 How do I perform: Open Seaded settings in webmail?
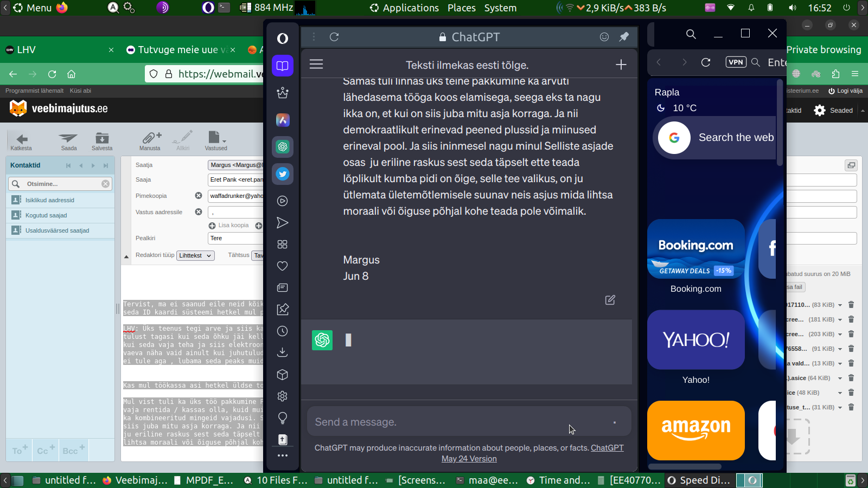coord(833,111)
